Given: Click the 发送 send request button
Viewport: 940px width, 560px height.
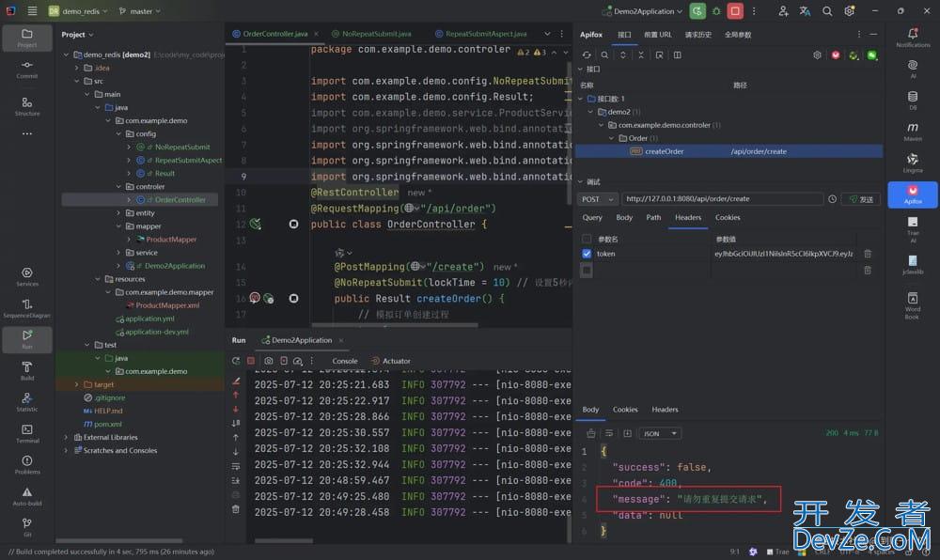Looking at the screenshot, I should click(x=861, y=199).
